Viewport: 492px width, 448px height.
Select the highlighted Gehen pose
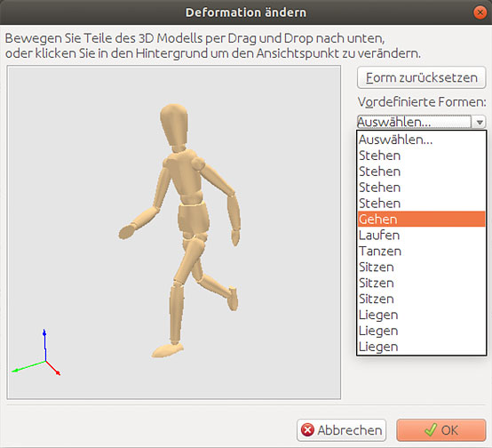coord(422,219)
